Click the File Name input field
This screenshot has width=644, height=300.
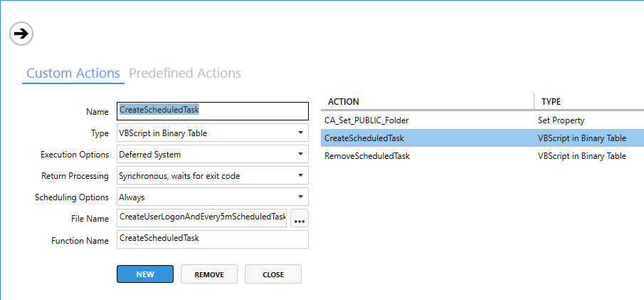201,217
